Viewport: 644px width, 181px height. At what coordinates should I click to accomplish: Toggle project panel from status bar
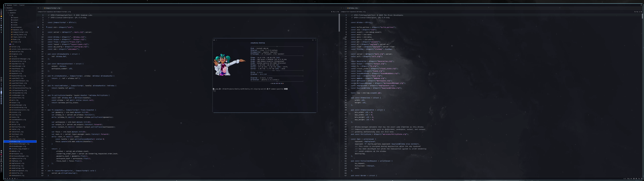(x=5, y=178)
